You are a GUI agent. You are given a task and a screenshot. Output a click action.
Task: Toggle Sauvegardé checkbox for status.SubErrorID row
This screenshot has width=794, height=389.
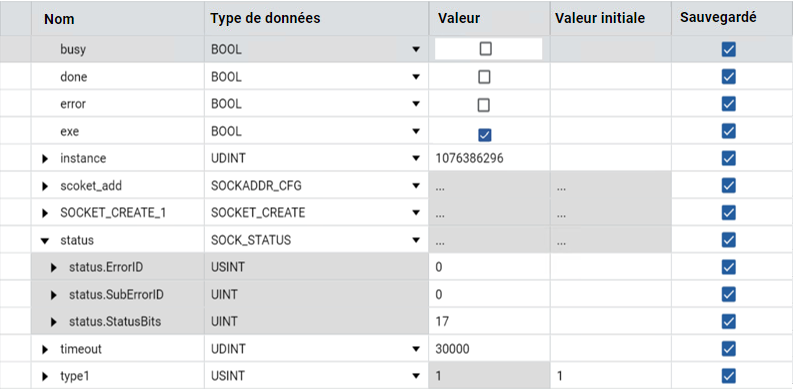tap(729, 294)
